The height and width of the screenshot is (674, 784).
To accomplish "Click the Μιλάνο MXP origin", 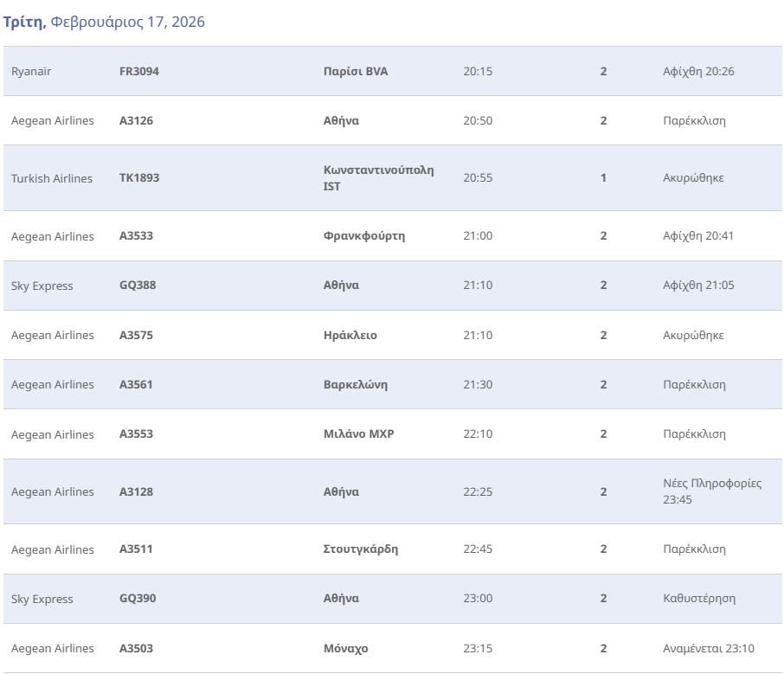I will coord(358,434).
